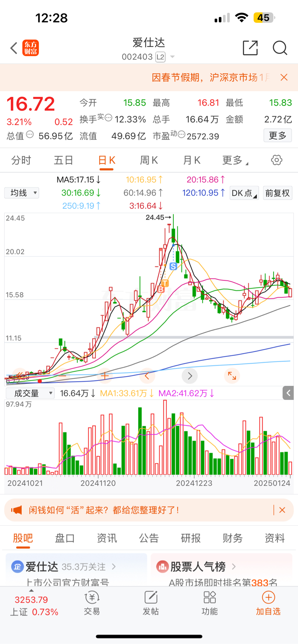The width and height of the screenshot is (298, 644).
Task: Select the 周K chart tab
Action: pyautogui.click(x=149, y=160)
